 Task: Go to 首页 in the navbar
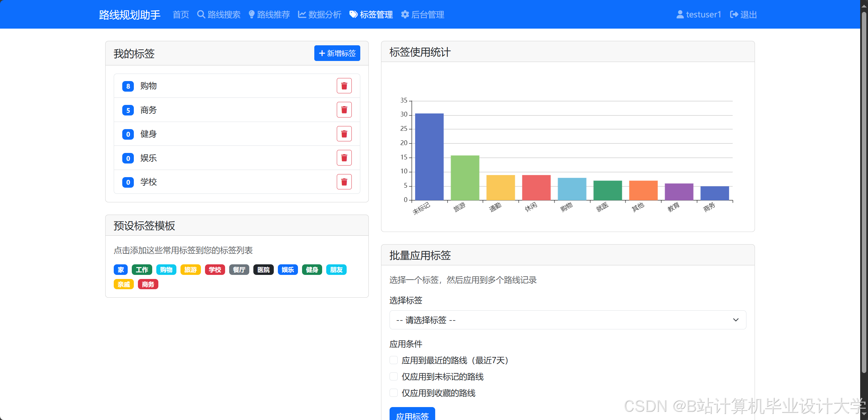click(x=180, y=14)
